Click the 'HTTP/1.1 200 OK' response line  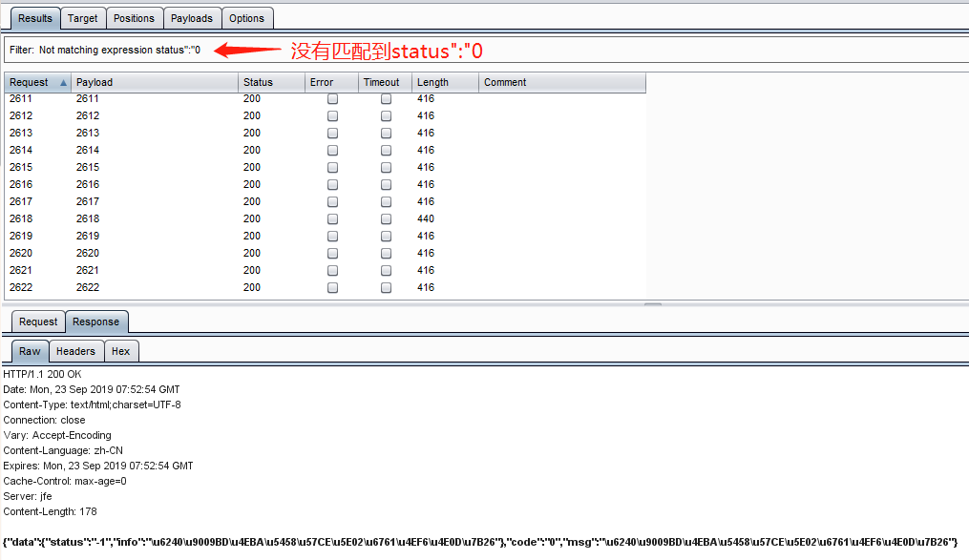pyautogui.click(x=42, y=374)
